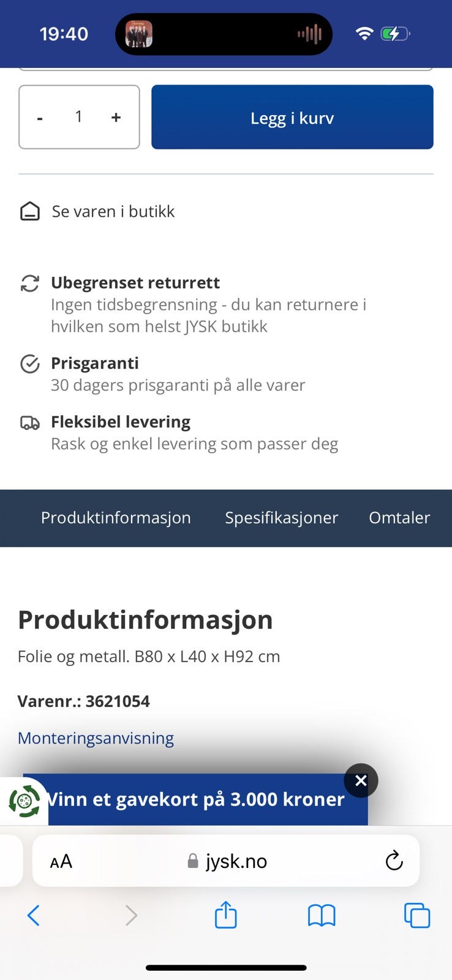Open Se varen i butikk
The image size is (452, 980).
point(113,211)
